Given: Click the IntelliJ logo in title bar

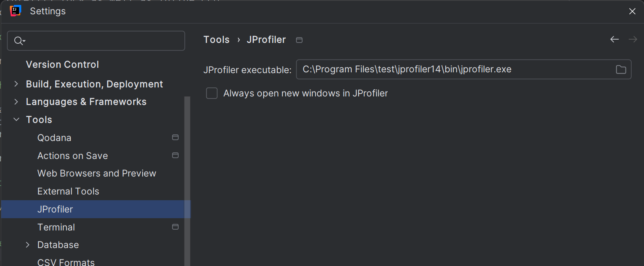Looking at the screenshot, I should click(x=15, y=11).
